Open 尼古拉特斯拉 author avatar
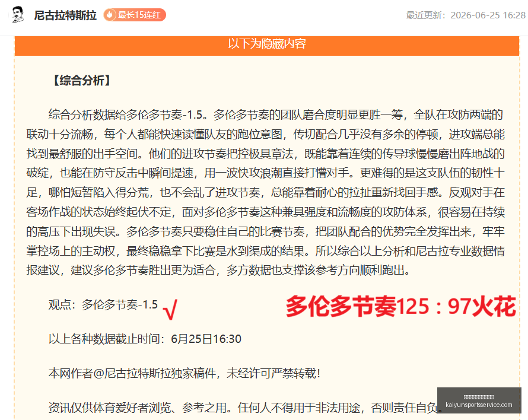528x420 pixels. click(18, 15)
